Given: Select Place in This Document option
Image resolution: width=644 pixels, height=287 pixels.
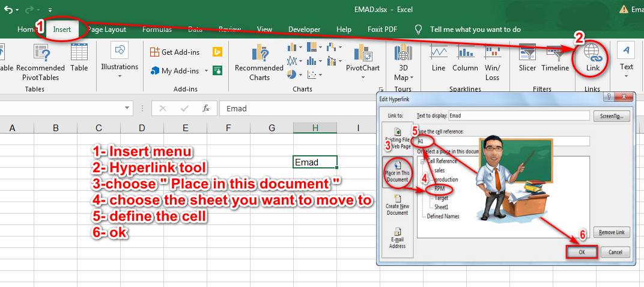Looking at the screenshot, I should point(396,172).
